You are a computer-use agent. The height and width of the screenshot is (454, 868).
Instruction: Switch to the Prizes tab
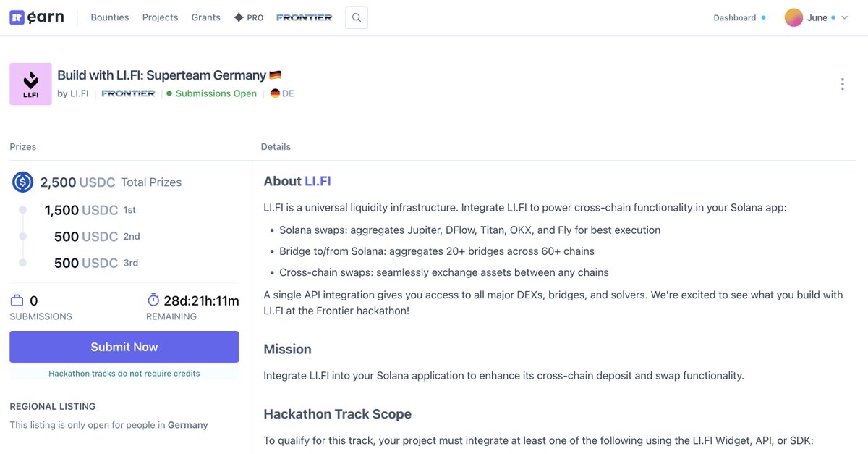tap(22, 146)
